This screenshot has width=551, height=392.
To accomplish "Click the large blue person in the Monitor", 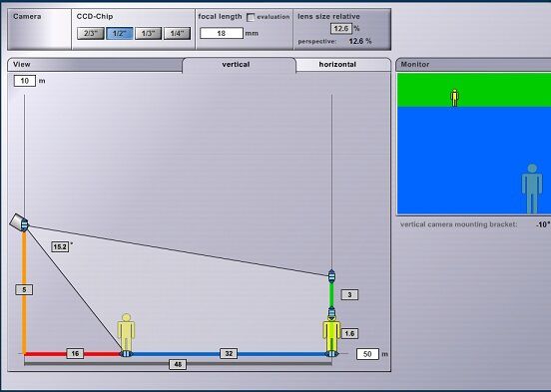I will (x=532, y=189).
